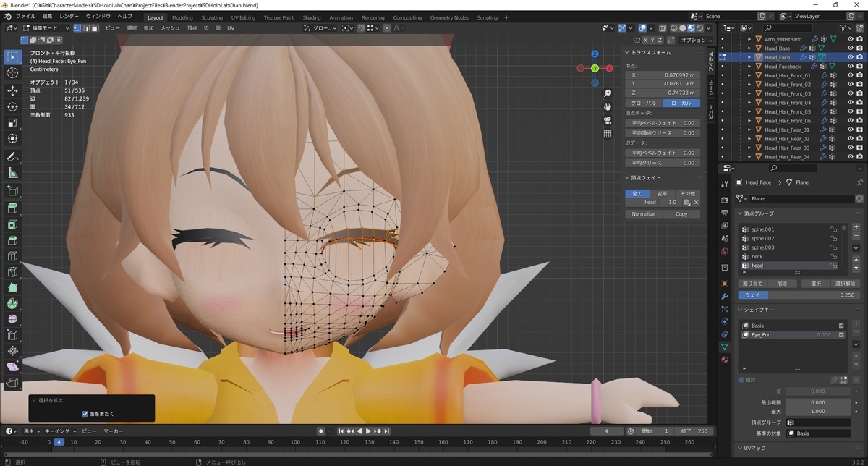
Task: Select the Select Box tool
Action: 12,57
